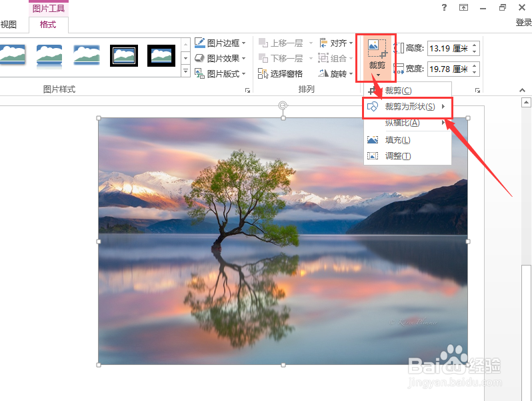Click the vertical scrollbar up arrow
Viewport: 532px width, 401px height.
pos(526,102)
